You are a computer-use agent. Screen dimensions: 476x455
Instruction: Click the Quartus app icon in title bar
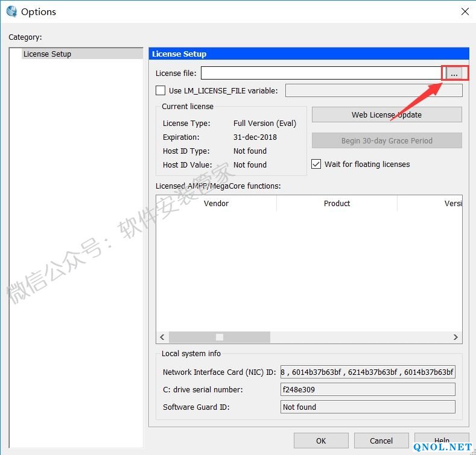(x=11, y=11)
